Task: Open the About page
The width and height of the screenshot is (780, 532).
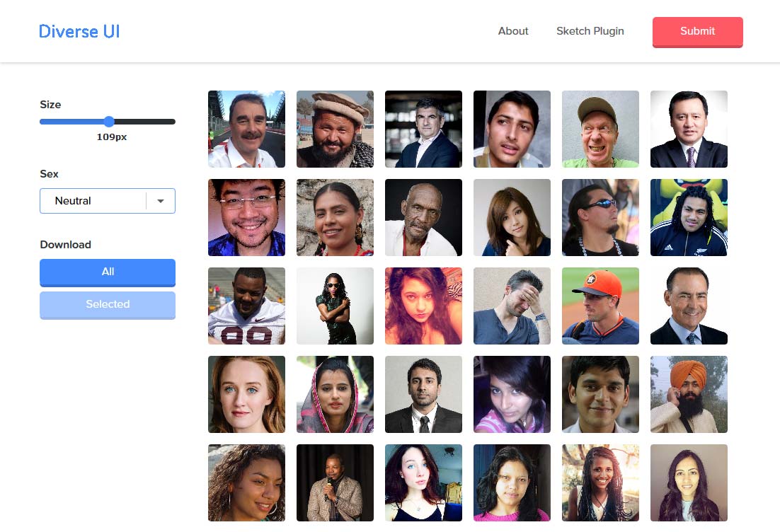Action: click(x=512, y=31)
